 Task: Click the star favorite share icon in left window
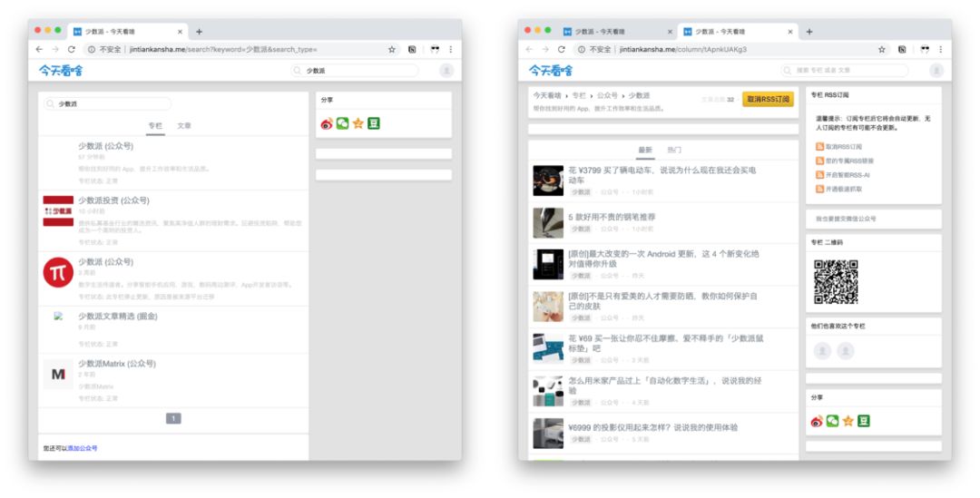click(358, 123)
